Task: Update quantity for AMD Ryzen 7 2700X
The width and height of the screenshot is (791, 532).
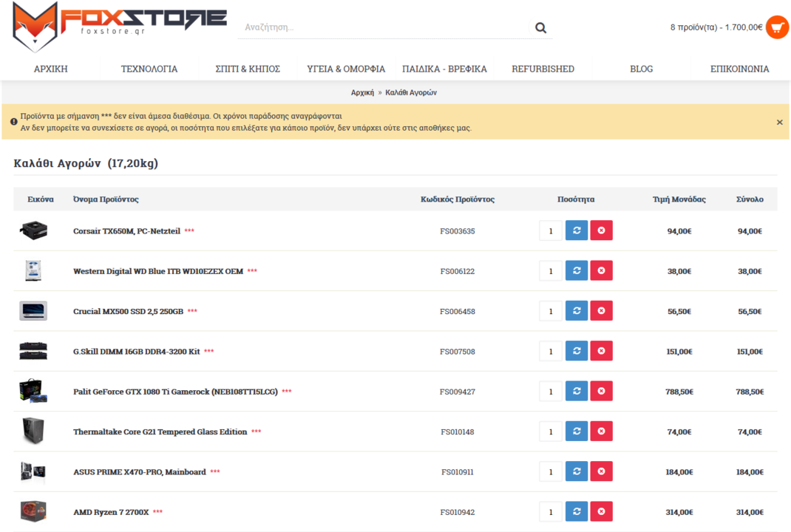Action: click(x=576, y=512)
